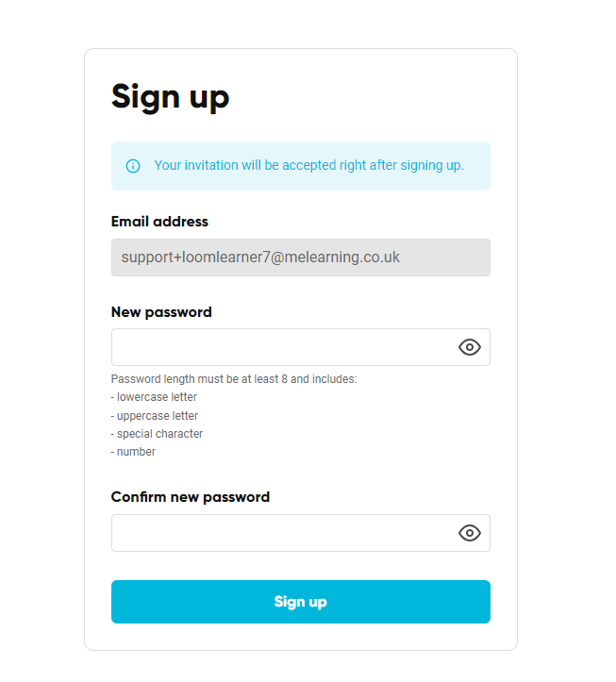Toggle visibility of Confirm new password with eye icon
This screenshot has width=616, height=682.
click(x=470, y=533)
